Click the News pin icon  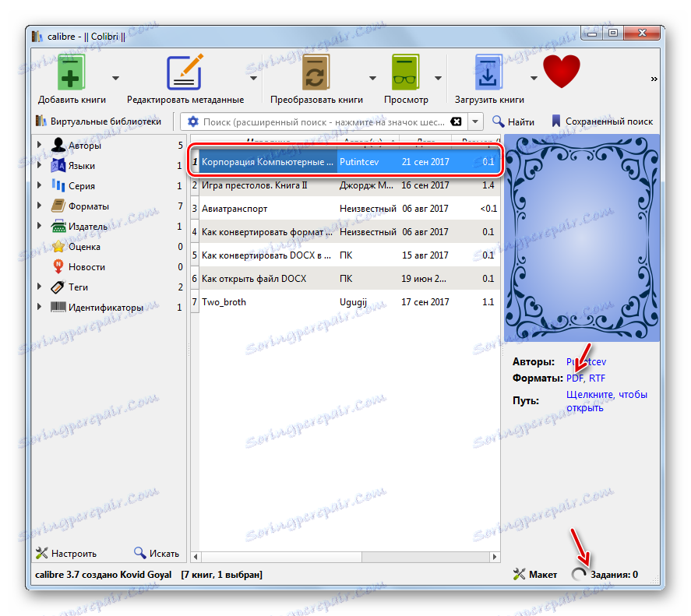(x=58, y=266)
